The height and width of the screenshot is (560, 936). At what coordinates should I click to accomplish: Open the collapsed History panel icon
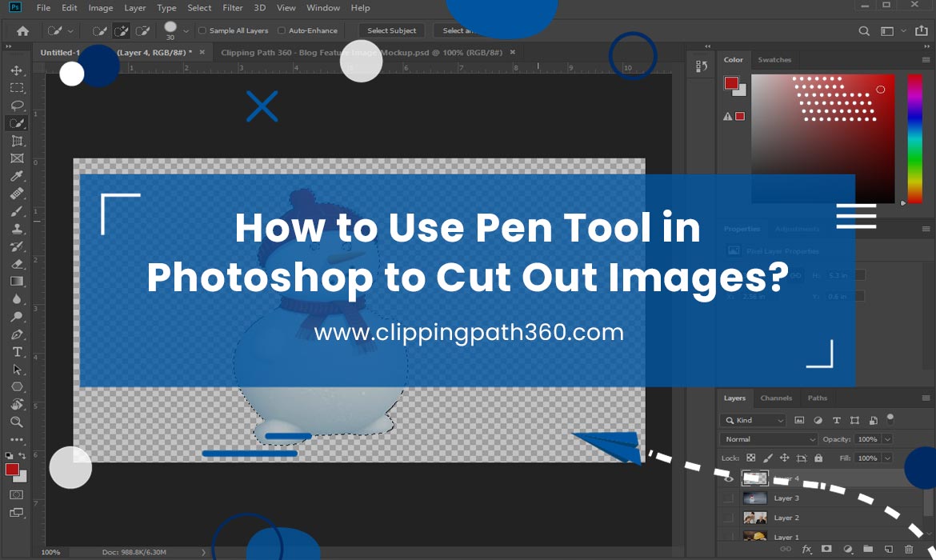click(x=702, y=66)
